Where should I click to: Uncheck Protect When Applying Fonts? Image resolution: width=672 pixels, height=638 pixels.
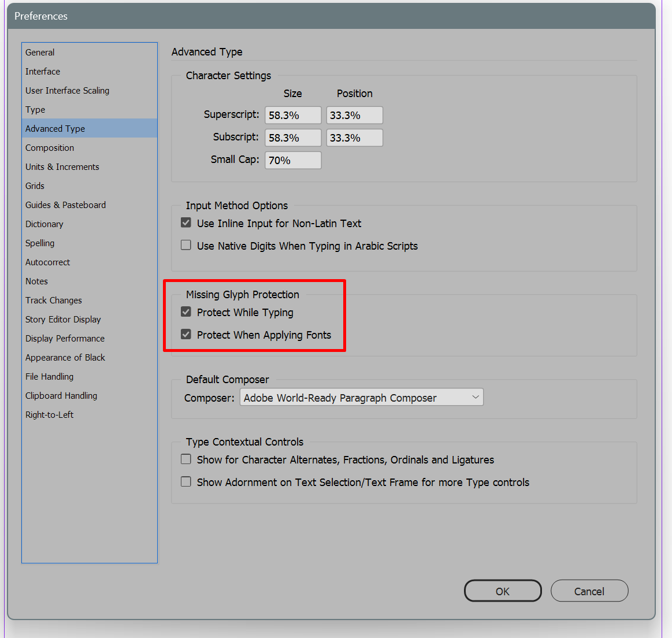point(185,334)
